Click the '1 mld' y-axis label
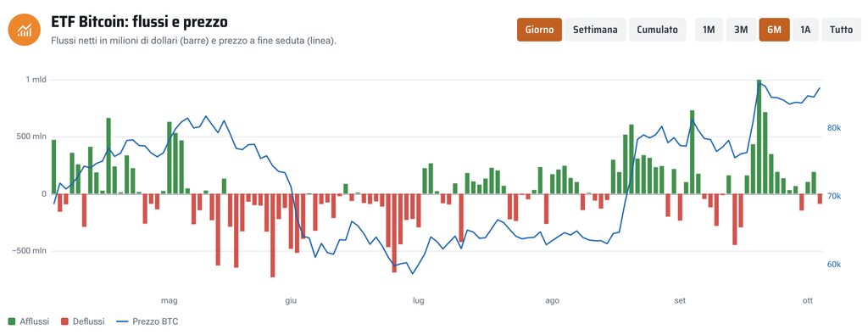 pos(36,80)
